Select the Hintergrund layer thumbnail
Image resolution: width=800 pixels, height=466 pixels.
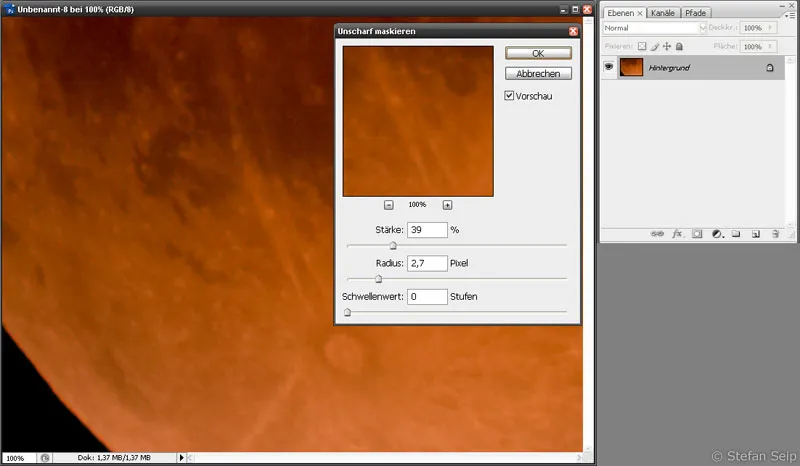631,67
